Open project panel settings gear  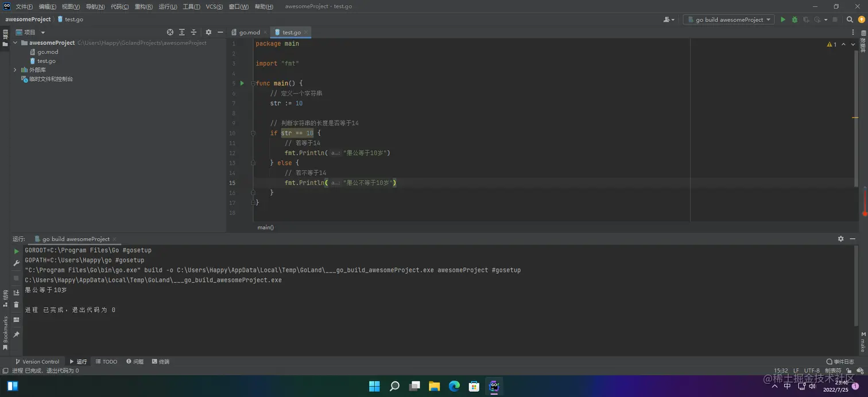click(208, 32)
